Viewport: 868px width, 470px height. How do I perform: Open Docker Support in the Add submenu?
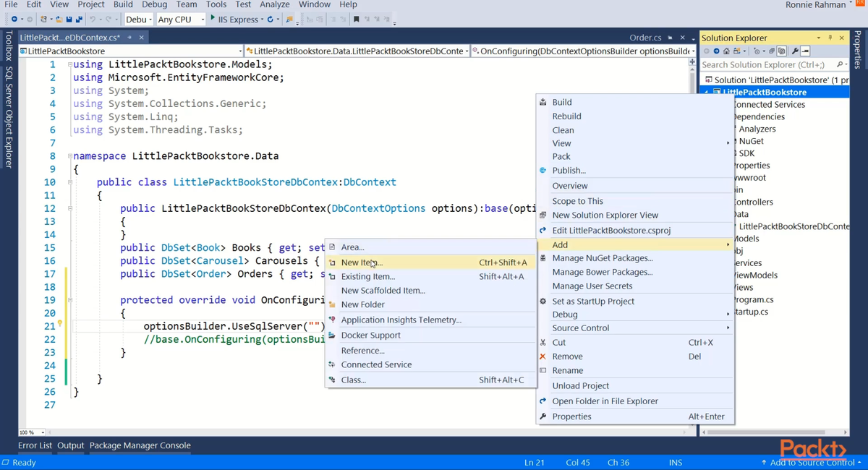(x=430, y=336)
